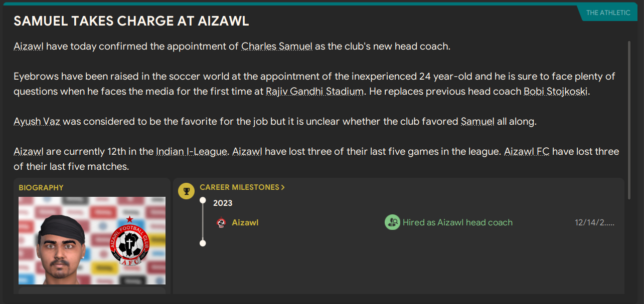Click the article's vertical scrollbar
The image size is (644, 304).
coord(629,120)
